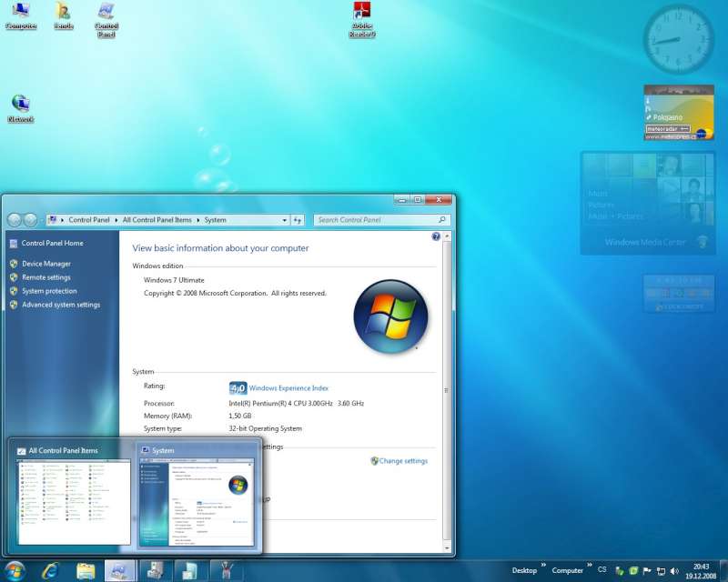The width and height of the screenshot is (728, 582).
Task: Click the volume speaker tray icon
Action: click(x=674, y=570)
